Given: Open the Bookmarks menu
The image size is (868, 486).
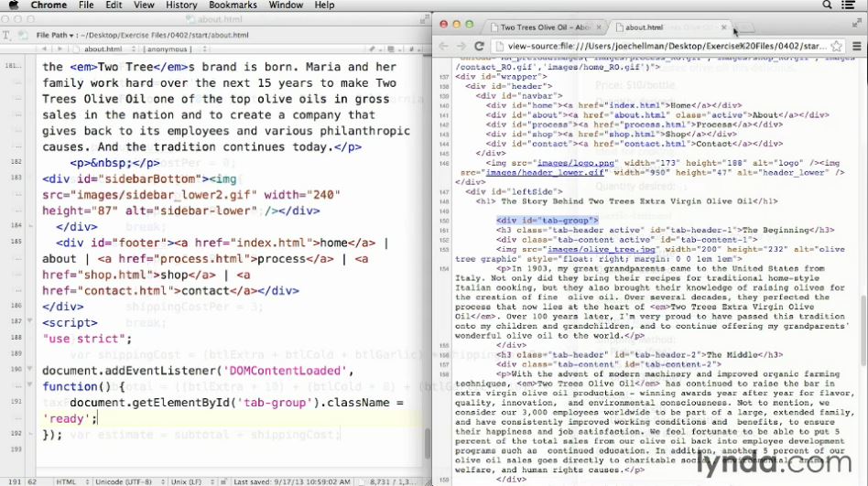Looking at the screenshot, I should click(x=233, y=5).
